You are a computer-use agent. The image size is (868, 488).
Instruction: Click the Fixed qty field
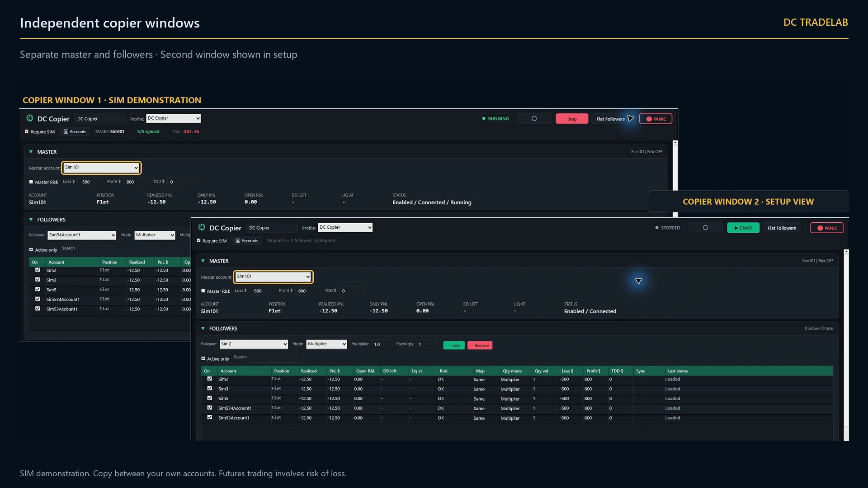(x=426, y=344)
